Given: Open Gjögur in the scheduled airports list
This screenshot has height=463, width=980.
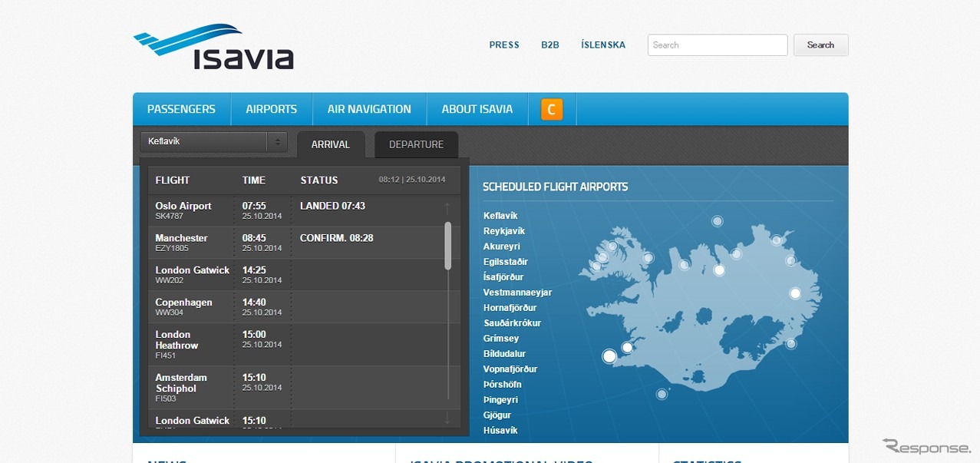Looking at the screenshot, I should (x=497, y=415).
